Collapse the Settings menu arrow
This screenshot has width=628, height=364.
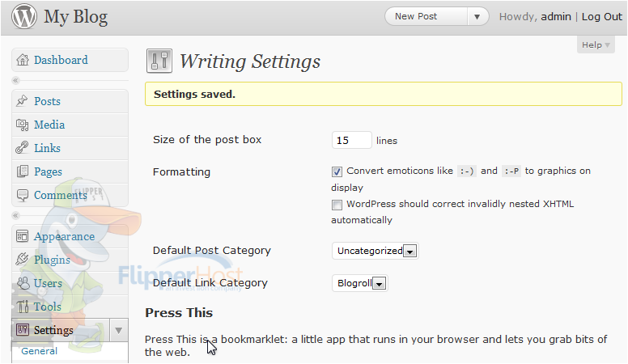tap(118, 330)
